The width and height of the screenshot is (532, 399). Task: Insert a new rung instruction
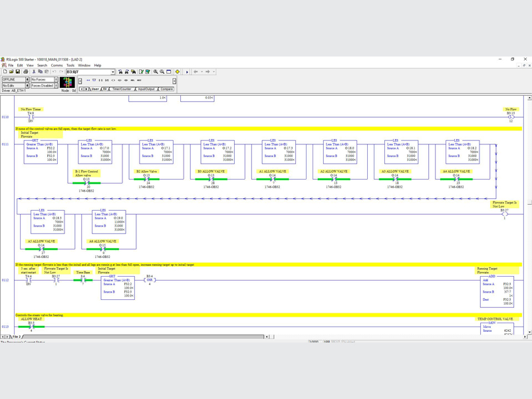tap(88, 80)
